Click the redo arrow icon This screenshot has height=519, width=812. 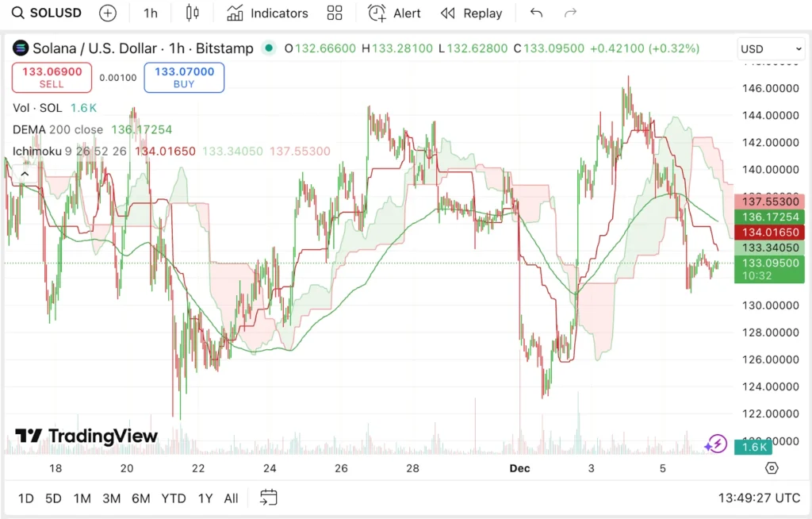click(x=570, y=13)
